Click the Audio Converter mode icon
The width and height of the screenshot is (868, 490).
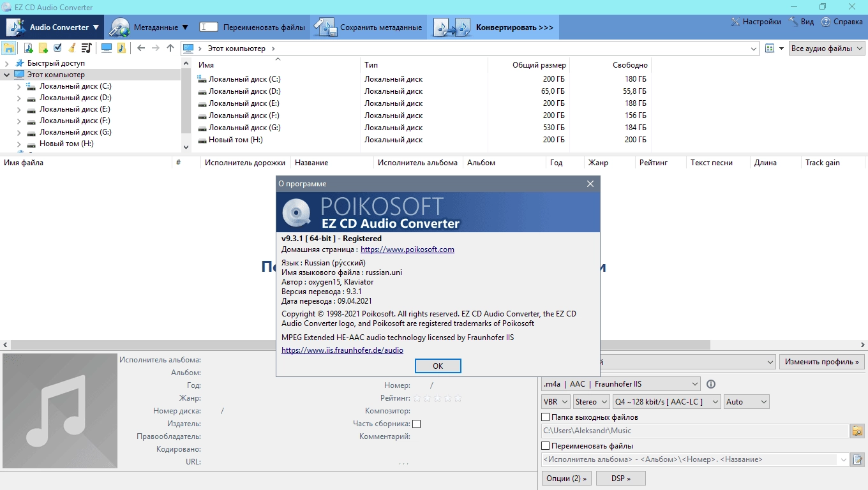15,27
